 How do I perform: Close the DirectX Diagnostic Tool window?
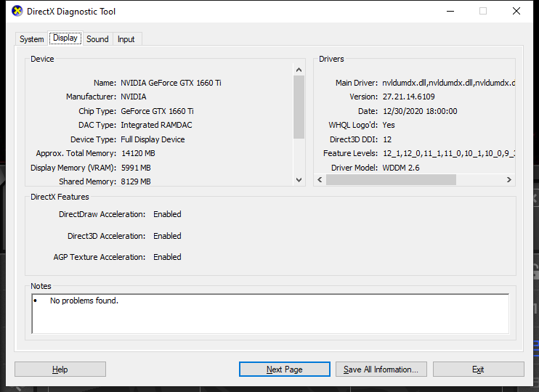[516, 12]
